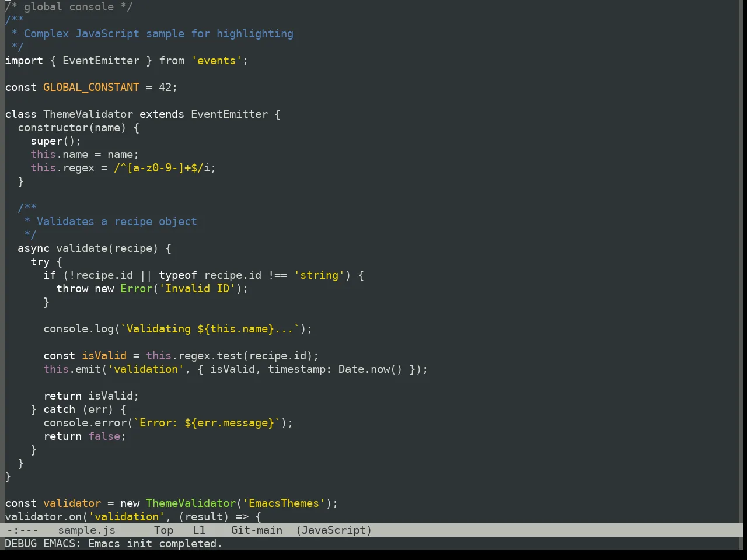Click the Top position indicator in mode line
The height and width of the screenshot is (560, 747).
163,530
